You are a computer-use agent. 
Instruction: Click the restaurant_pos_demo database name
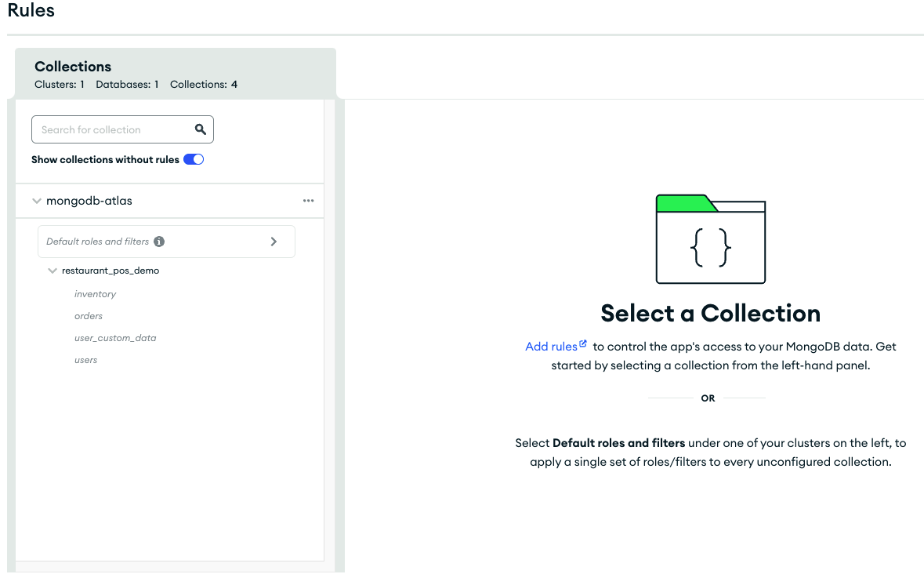tap(111, 271)
